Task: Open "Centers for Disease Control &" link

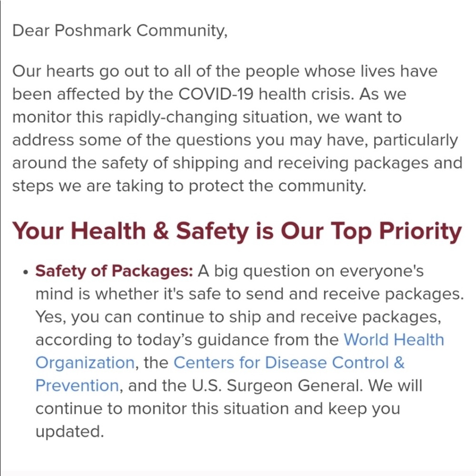Action: pos(289,363)
